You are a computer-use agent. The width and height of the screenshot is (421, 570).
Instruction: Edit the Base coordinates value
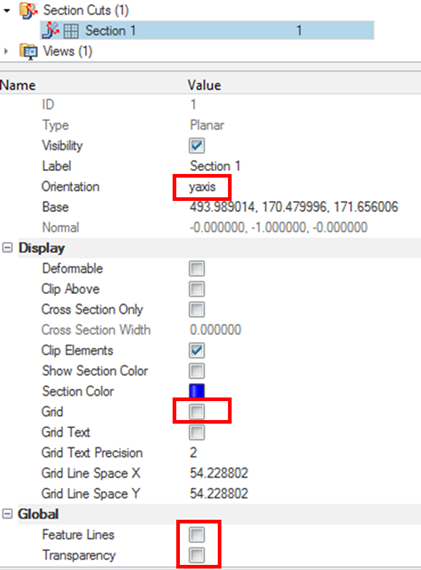click(x=294, y=207)
